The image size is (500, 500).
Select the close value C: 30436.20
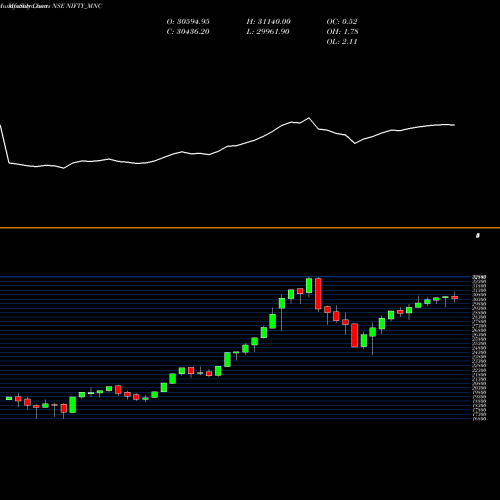click(188, 32)
